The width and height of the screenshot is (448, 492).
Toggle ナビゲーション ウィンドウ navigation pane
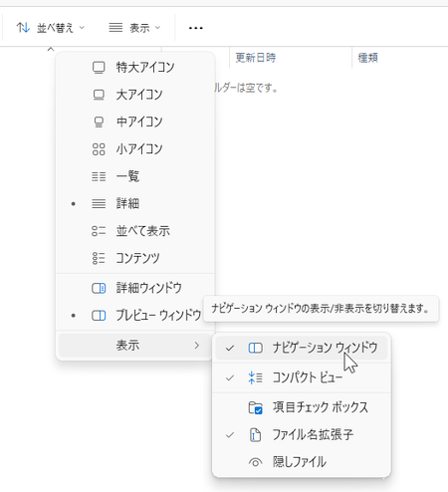(302, 348)
